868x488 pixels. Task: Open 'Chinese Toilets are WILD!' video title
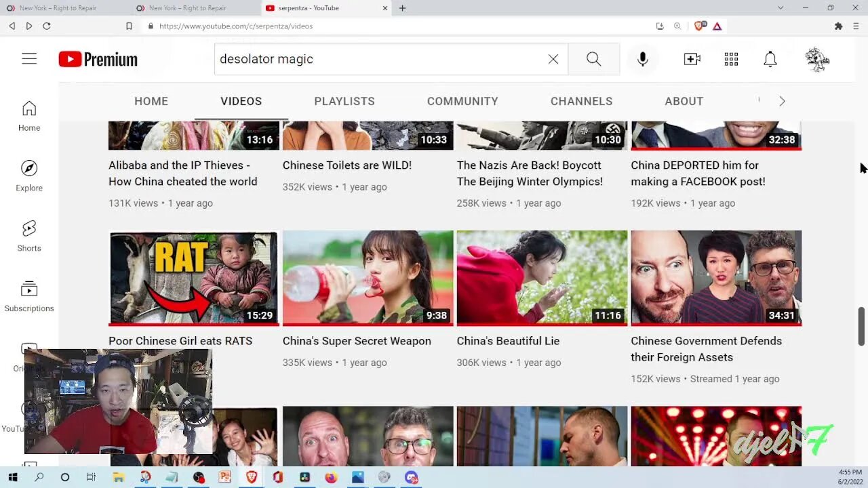(347, 165)
